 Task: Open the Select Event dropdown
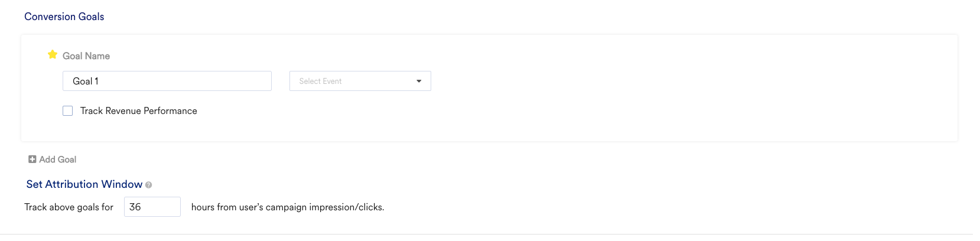point(360,81)
